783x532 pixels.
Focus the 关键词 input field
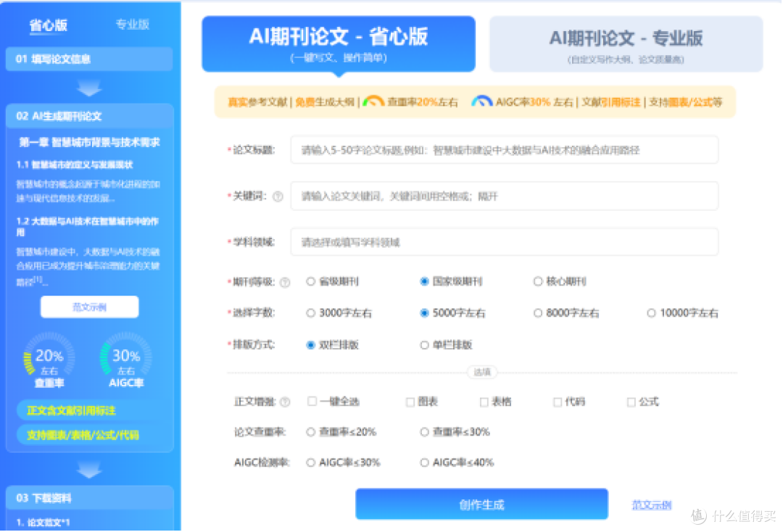coord(505,196)
